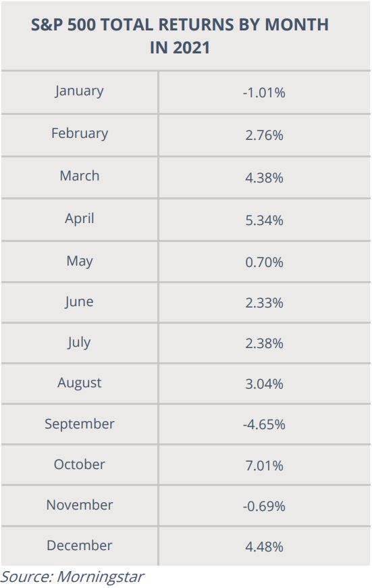Click the 2.76% February return
The width and height of the screenshot is (372, 588).
[264, 135]
